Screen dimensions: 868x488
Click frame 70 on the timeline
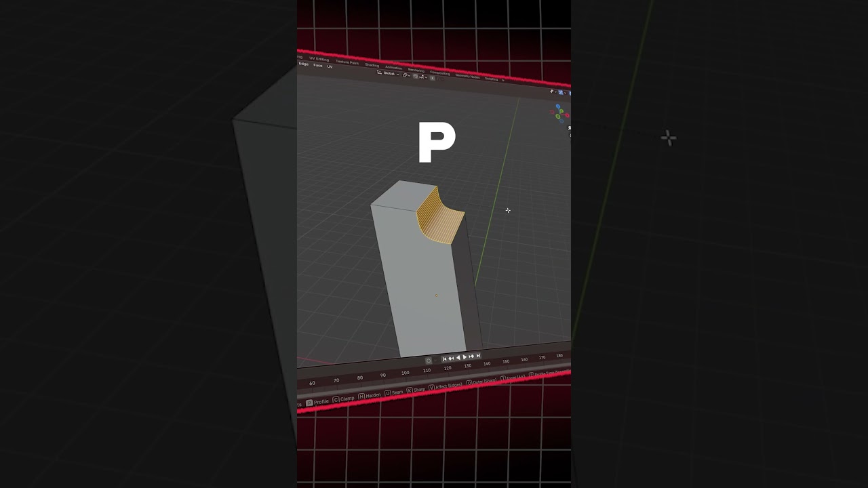click(x=336, y=380)
